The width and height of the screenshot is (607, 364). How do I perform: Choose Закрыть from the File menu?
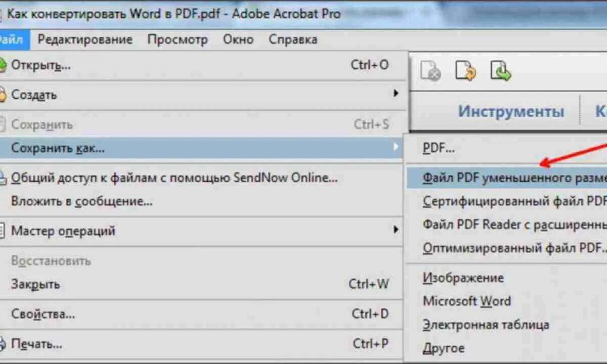202,284
